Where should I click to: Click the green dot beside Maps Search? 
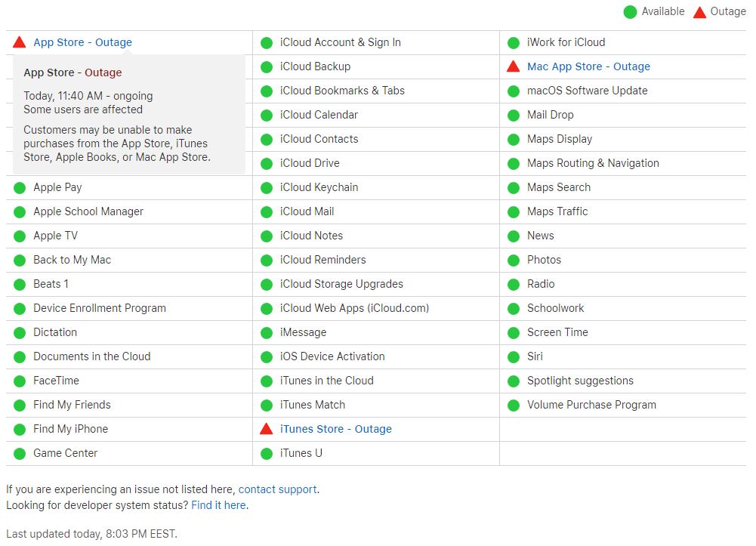pos(514,188)
